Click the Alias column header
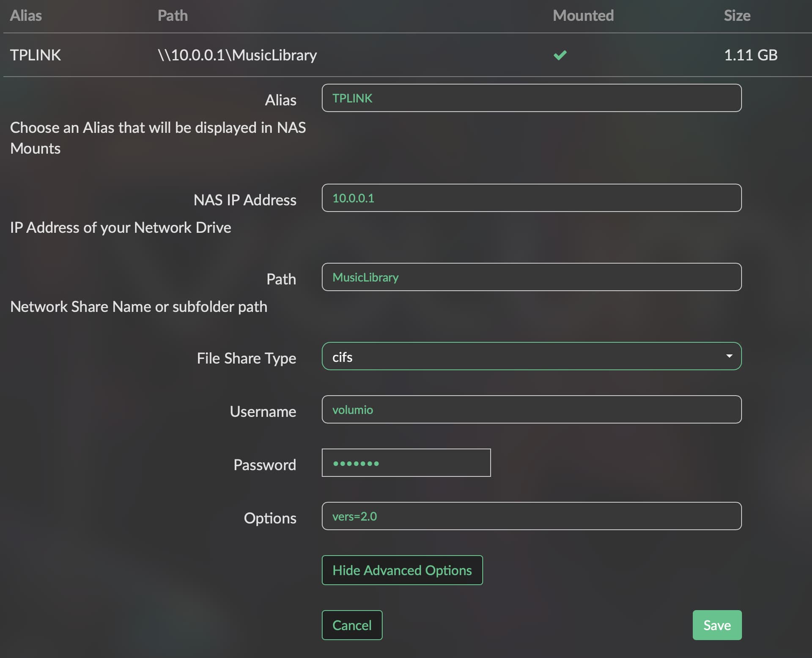Viewport: 812px width, 658px height. [x=26, y=16]
